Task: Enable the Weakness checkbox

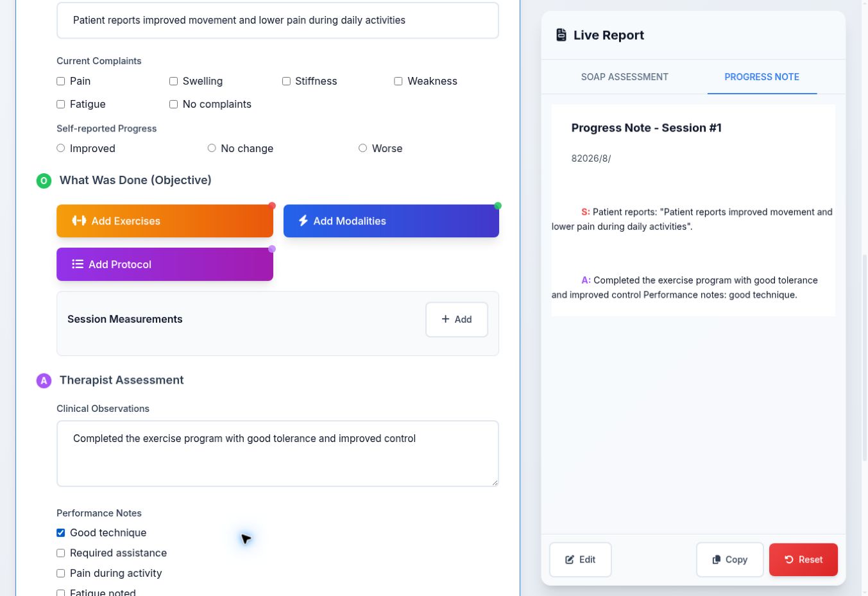Action: (398, 81)
